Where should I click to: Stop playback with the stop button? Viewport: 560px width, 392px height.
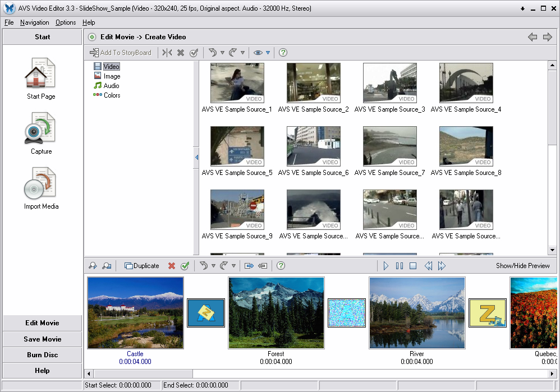[x=413, y=266]
